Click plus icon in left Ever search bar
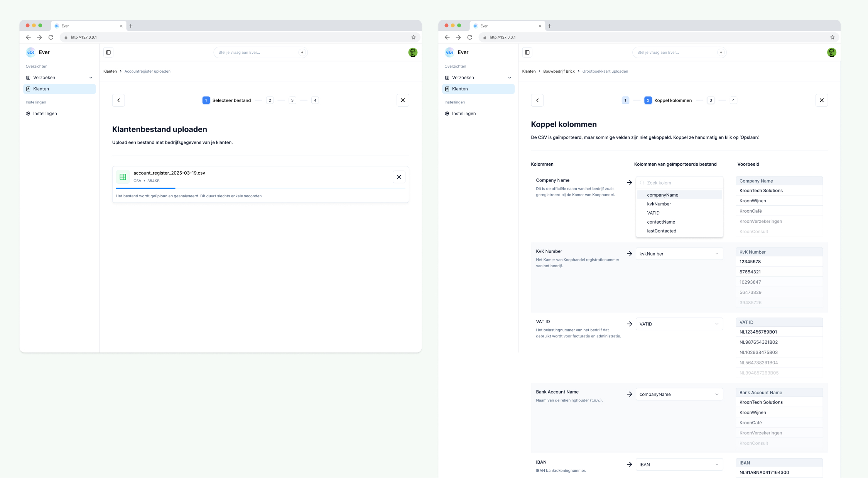Viewport: 868px width, 478px height. click(302, 53)
